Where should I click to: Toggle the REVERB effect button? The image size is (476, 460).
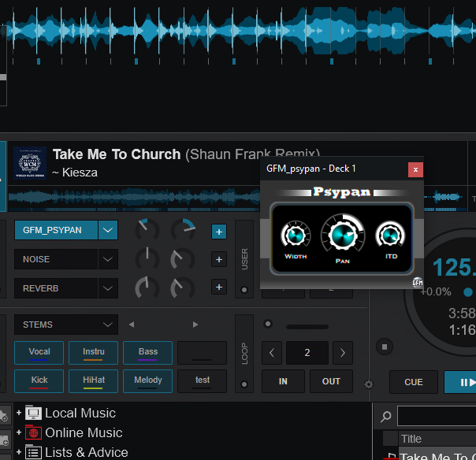coord(56,288)
